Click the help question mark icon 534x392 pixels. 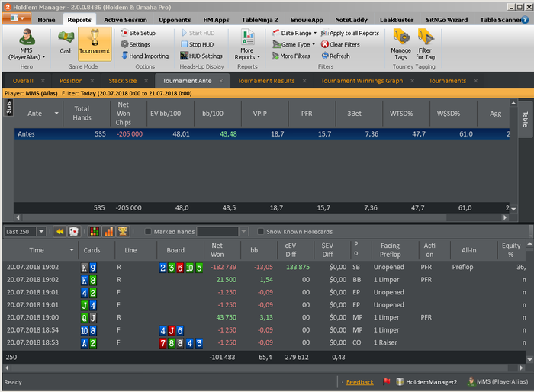526,20
